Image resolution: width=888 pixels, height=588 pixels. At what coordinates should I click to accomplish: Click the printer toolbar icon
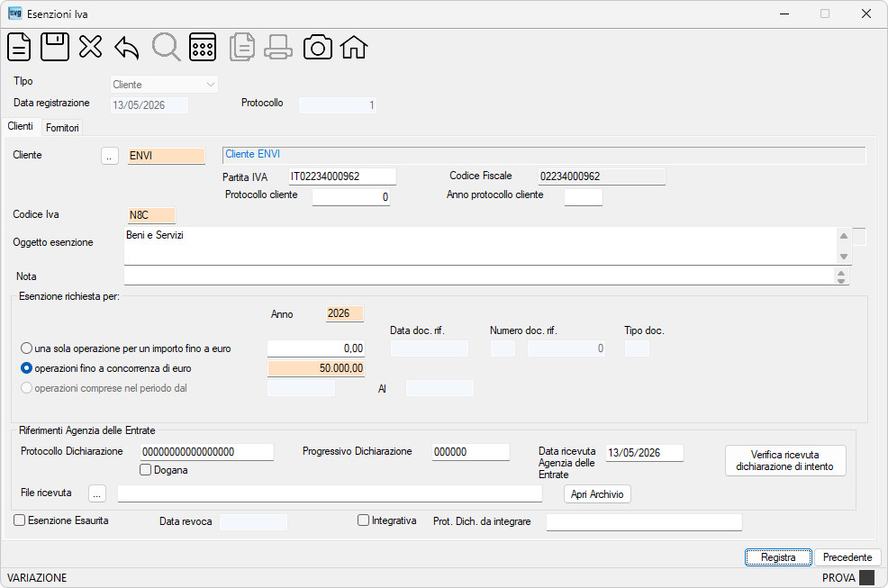pos(278,47)
